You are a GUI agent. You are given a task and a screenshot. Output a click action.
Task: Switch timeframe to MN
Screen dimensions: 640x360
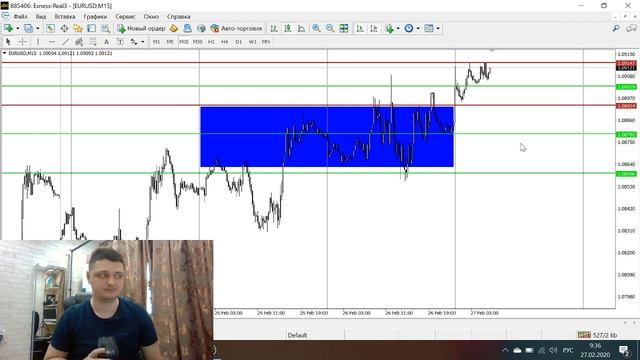266,42
